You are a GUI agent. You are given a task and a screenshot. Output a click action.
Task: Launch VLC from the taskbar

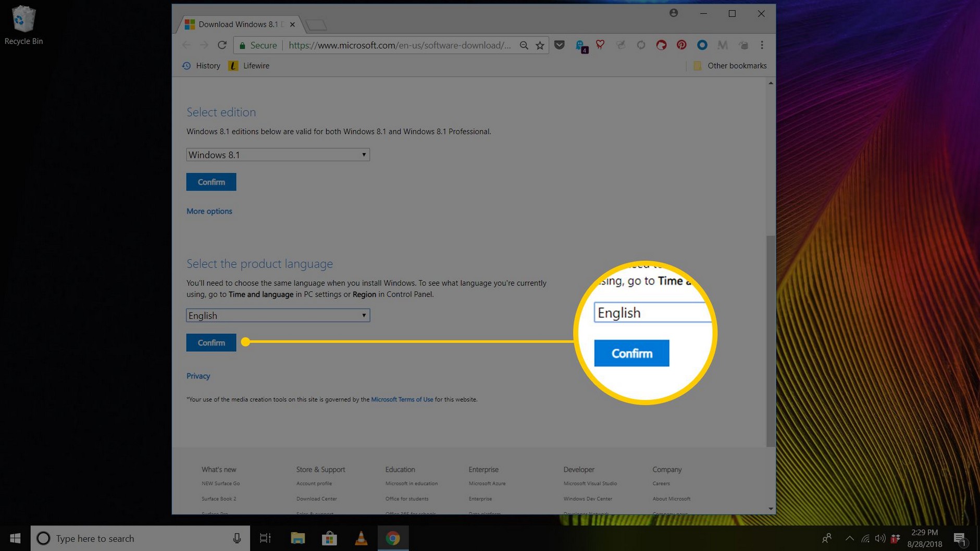pyautogui.click(x=361, y=538)
